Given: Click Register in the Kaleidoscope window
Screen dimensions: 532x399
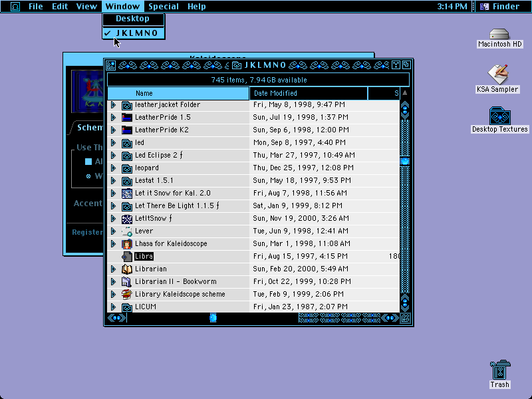Looking at the screenshot, I should (87, 232).
